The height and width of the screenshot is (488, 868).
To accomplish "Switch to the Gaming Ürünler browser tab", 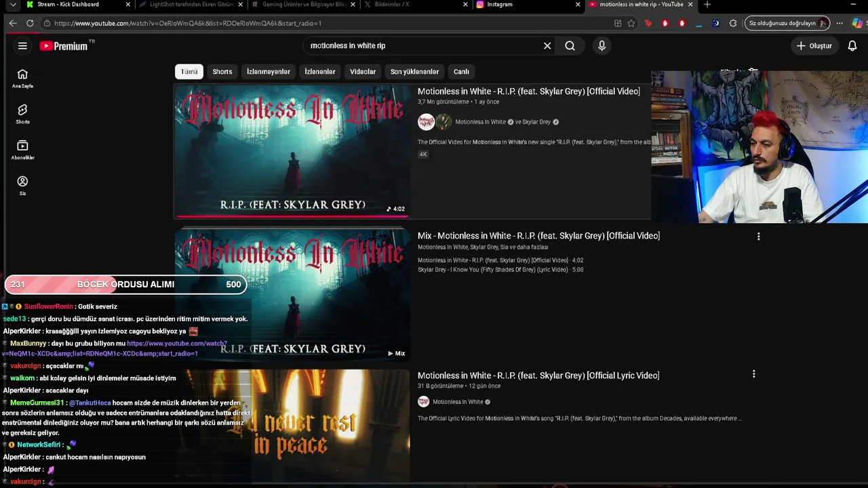I will click(x=304, y=5).
